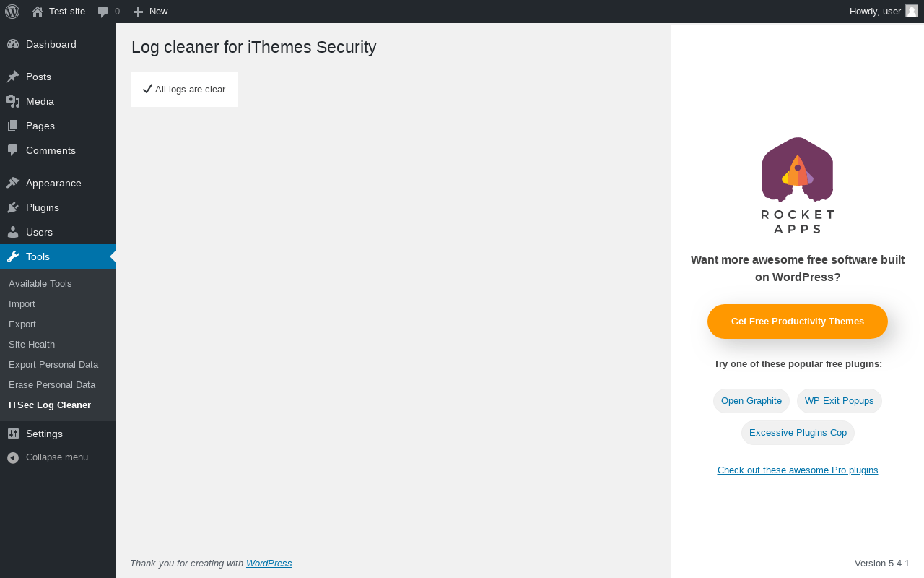Open the Test site home icon
The image size is (924, 578).
click(x=38, y=12)
